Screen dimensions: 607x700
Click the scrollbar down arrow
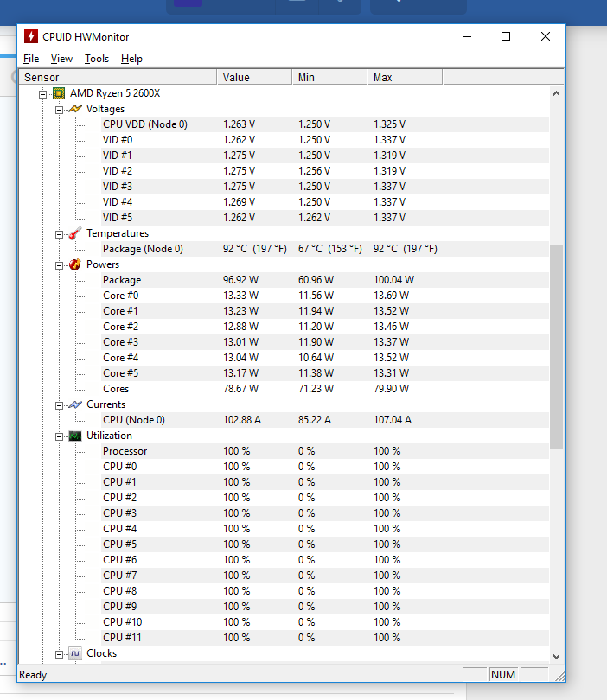click(556, 656)
